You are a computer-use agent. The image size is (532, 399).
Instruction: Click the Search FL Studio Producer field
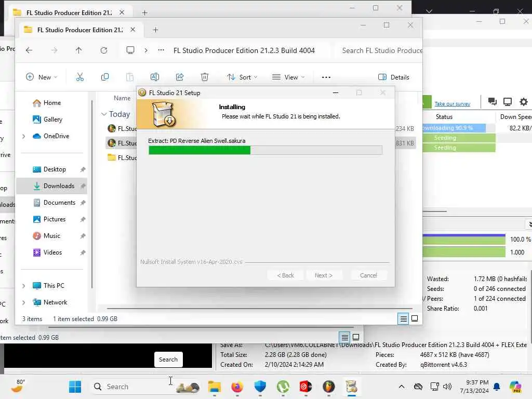pyautogui.click(x=380, y=50)
